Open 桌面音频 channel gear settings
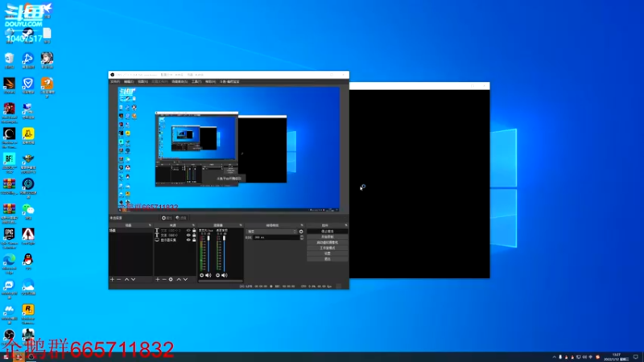This screenshot has width=644, height=362. [x=217, y=275]
